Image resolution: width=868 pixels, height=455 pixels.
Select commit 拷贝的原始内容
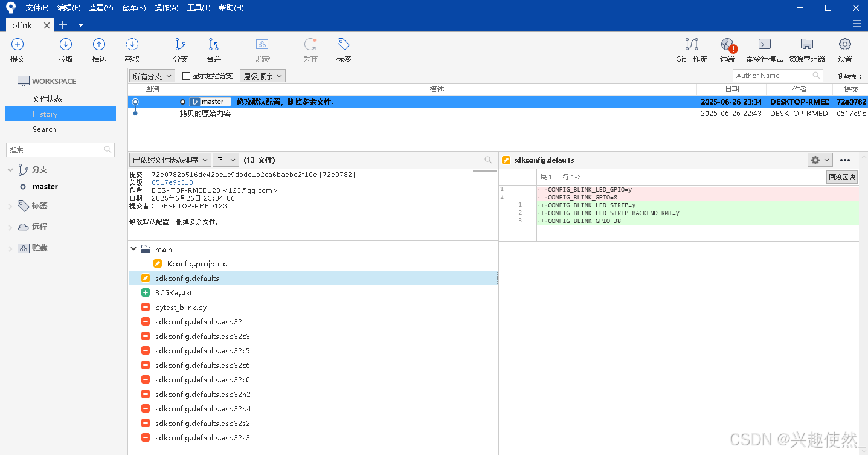click(498, 113)
